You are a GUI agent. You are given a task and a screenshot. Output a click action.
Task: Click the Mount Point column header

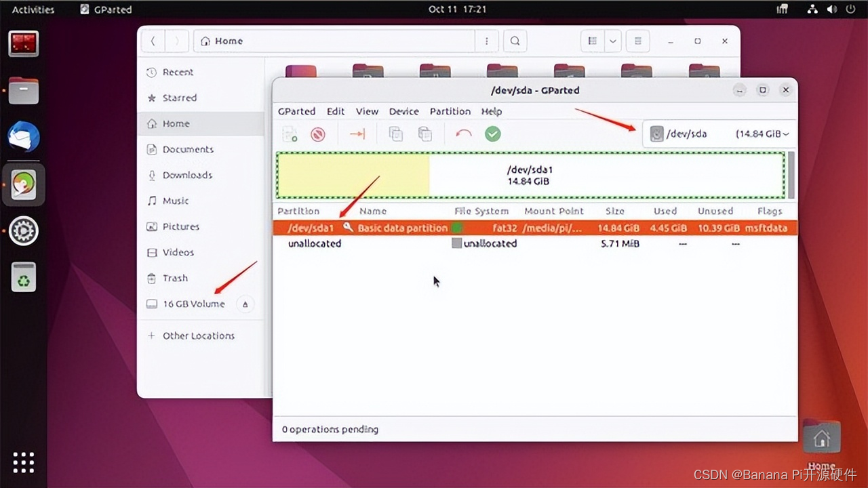point(554,211)
